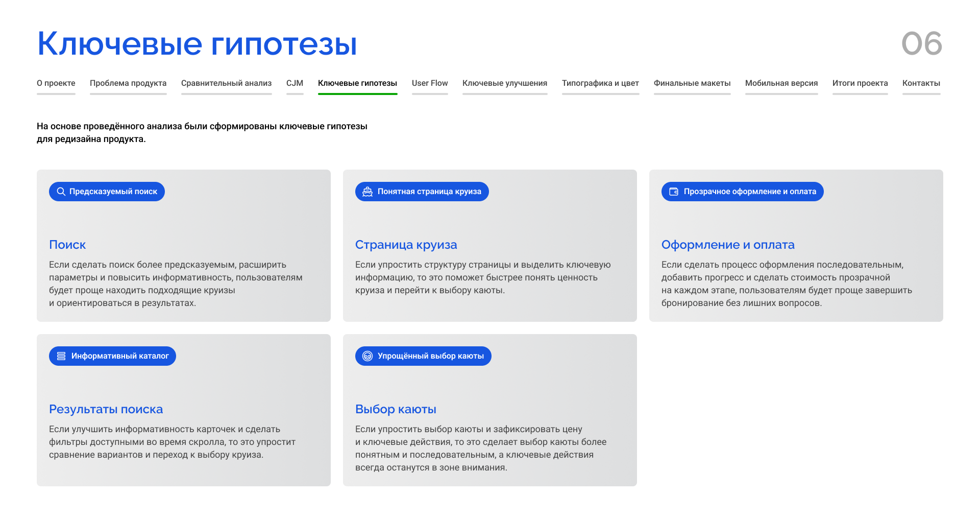The image size is (980, 519).
Task: Click the Результаты поиска card heading
Action: [x=106, y=409]
